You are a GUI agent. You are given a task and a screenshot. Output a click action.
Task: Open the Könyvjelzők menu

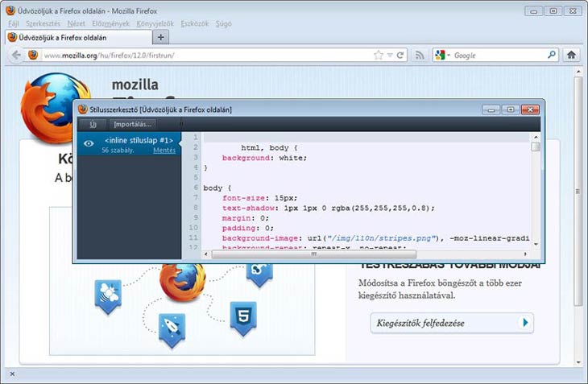pyautogui.click(x=155, y=23)
